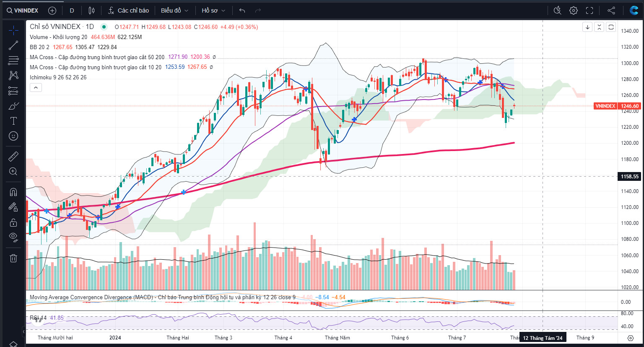Open the candlestick chart type selector
The width and height of the screenshot is (644, 347).
tap(91, 10)
